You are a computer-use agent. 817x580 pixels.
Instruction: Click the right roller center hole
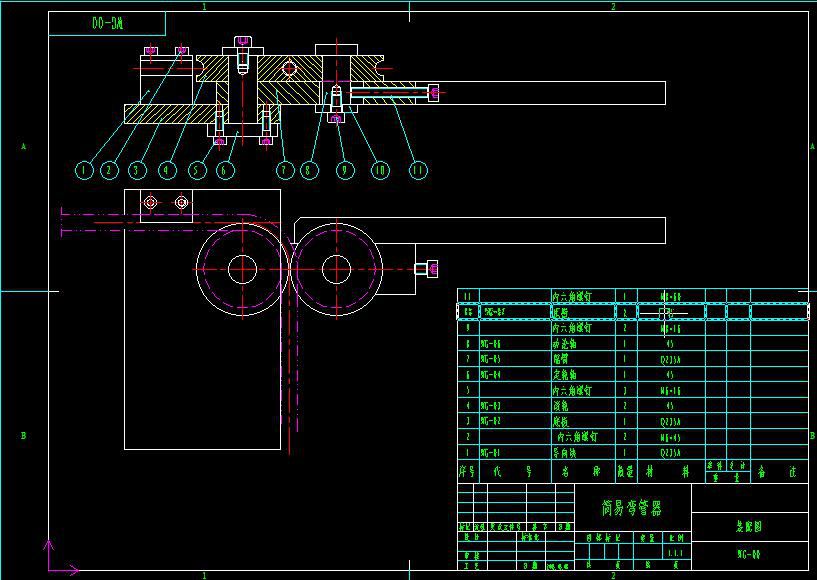click(337, 268)
